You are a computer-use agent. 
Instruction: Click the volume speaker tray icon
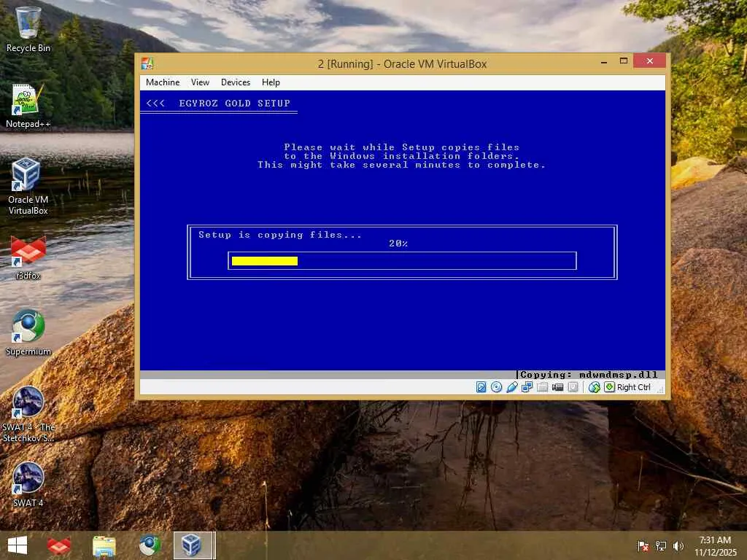coord(678,545)
